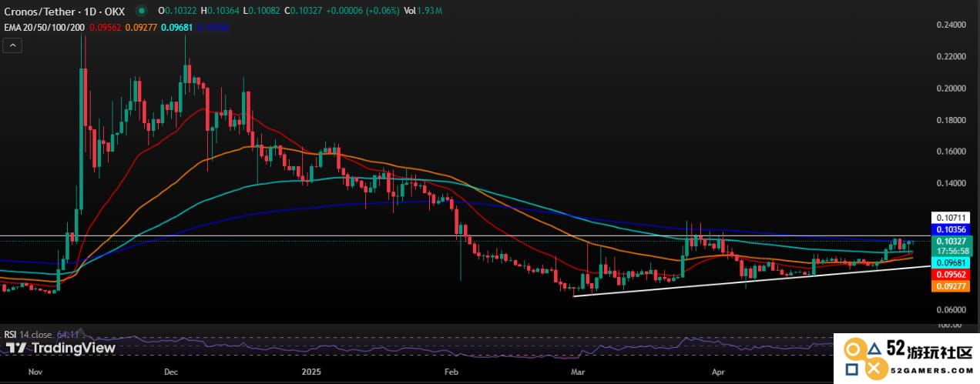Click the Vol 1.93M readout

pyautogui.click(x=423, y=11)
